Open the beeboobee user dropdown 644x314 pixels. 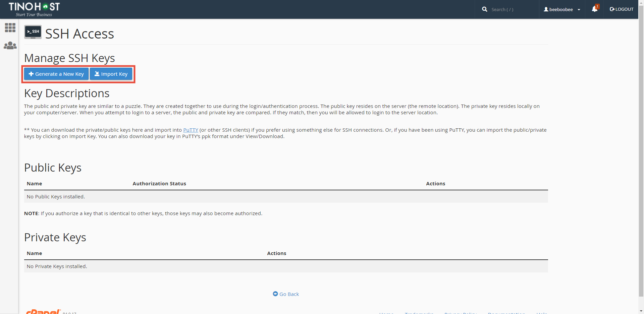point(562,9)
